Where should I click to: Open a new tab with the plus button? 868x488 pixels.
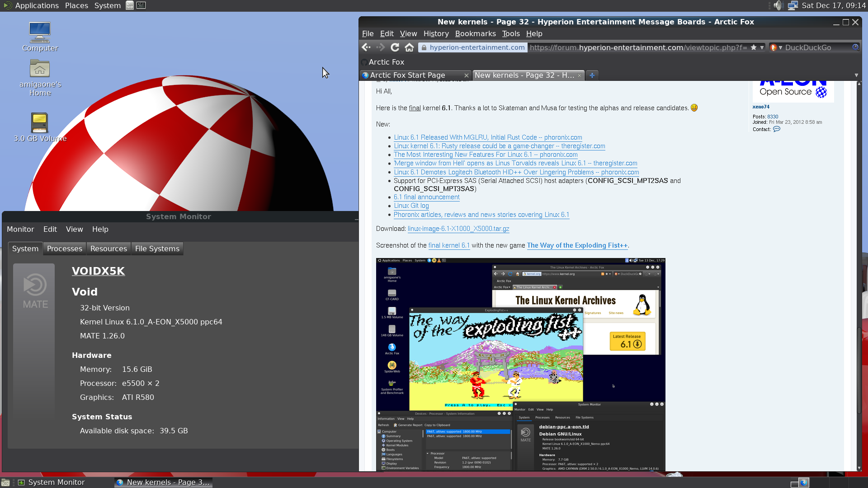point(592,75)
